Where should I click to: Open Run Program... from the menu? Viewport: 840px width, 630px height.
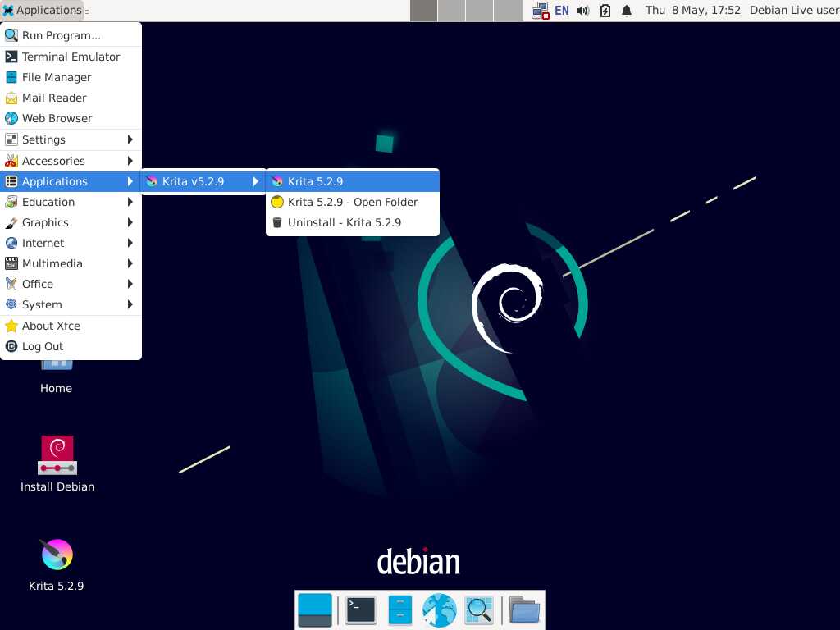click(71, 35)
